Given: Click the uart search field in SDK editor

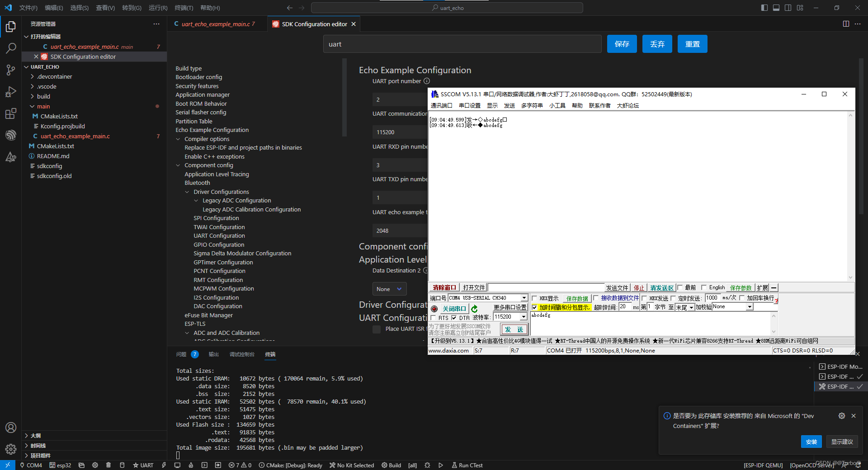Looking at the screenshot, I should [x=462, y=44].
